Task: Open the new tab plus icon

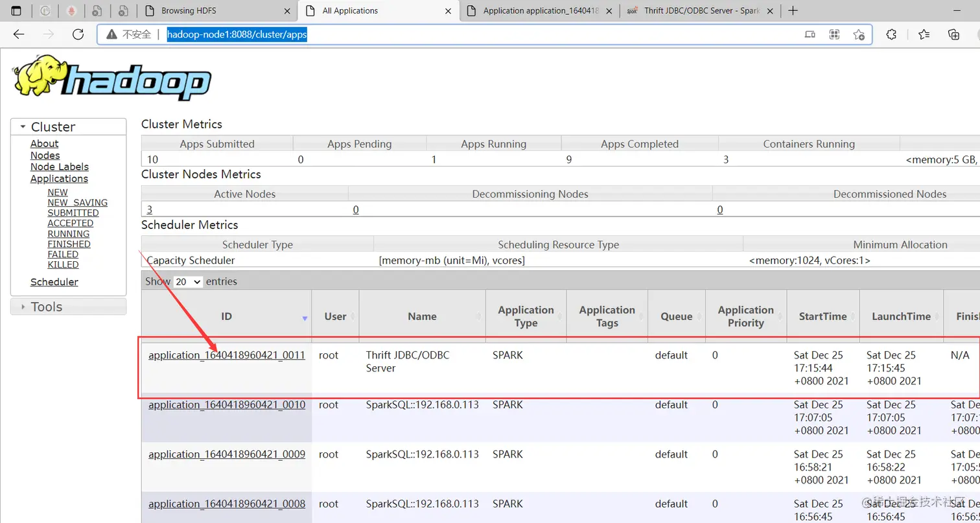Action: coord(793,10)
